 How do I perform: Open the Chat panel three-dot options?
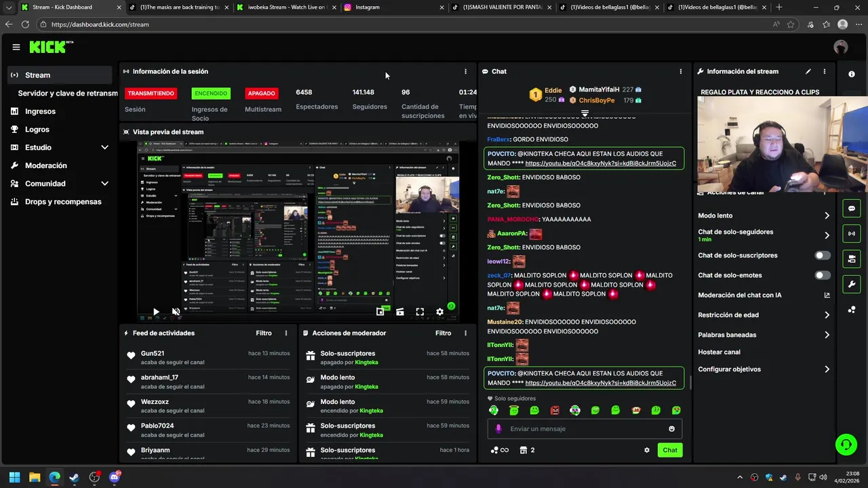point(681,71)
